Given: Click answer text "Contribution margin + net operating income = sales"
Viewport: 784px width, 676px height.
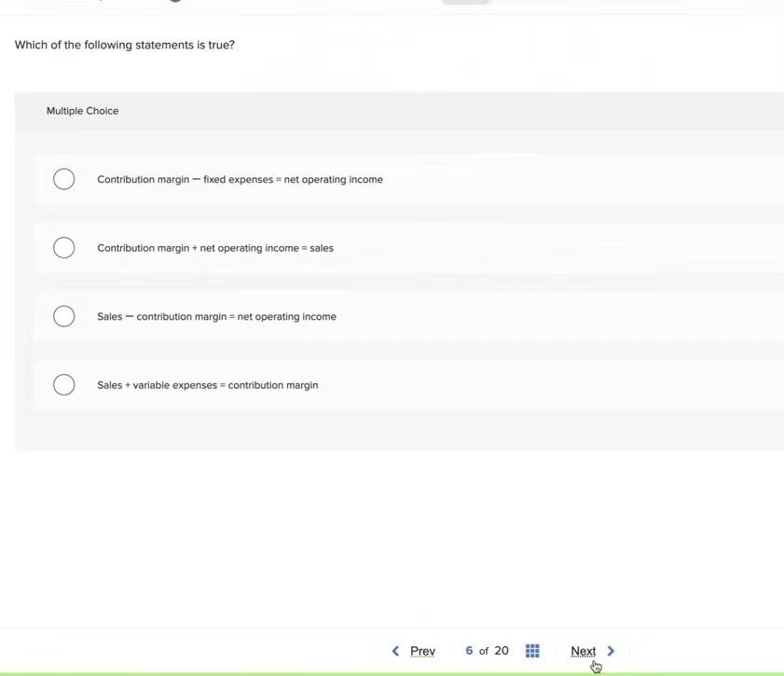Looking at the screenshot, I should [x=215, y=248].
